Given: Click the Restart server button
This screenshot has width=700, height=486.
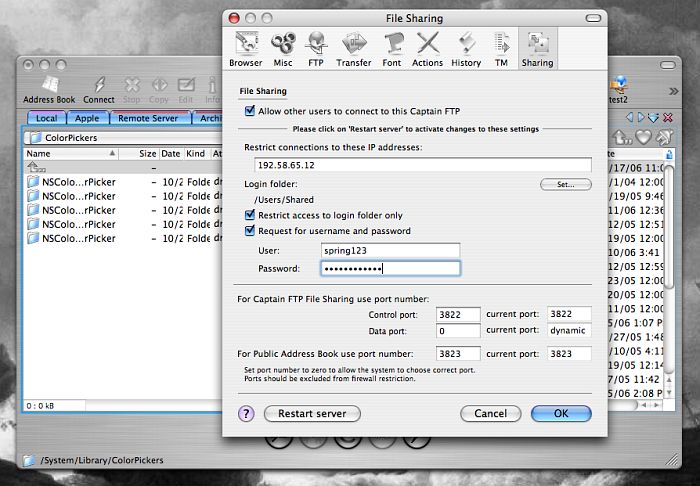Looking at the screenshot, I should 312,414.
